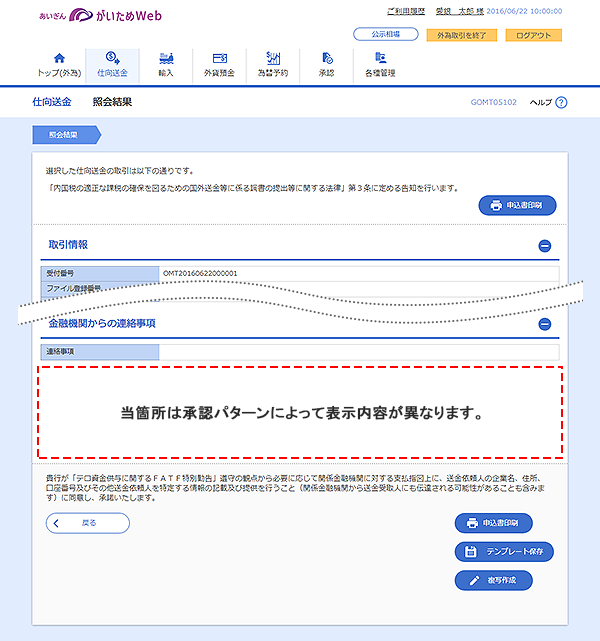Click the 照会結果 page title
Screen dimensions: 600x641
coord(112,102)
